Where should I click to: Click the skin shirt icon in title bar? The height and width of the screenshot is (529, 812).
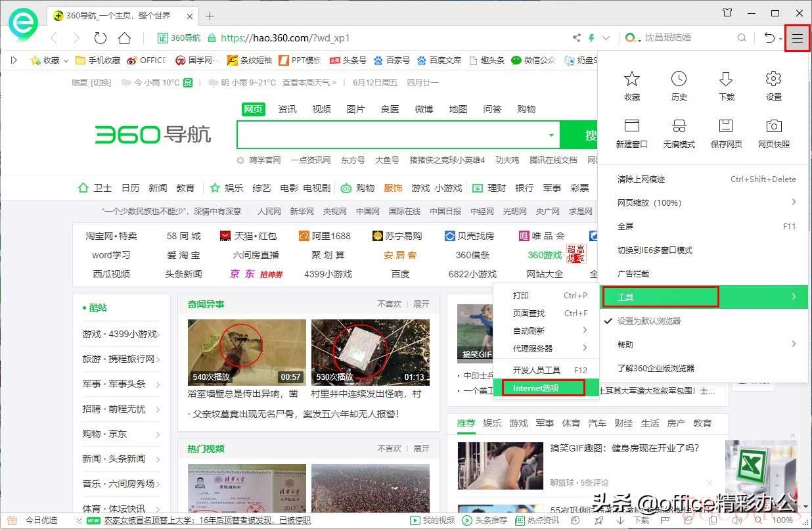(x=727, y=12)
